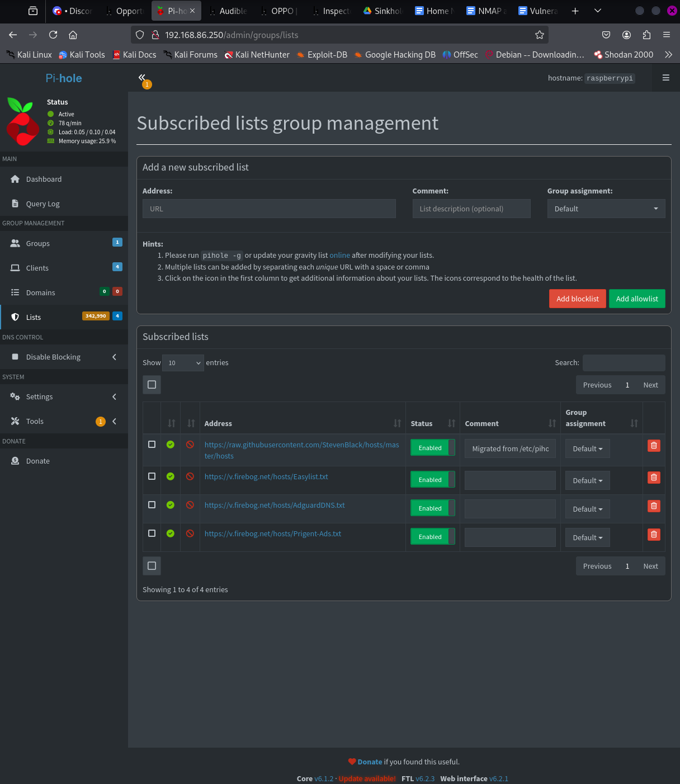The height and width of the screenshot is (784, 680).
Task: Delete the StevenBlack hosts list with trash icon
Action: 654,446
